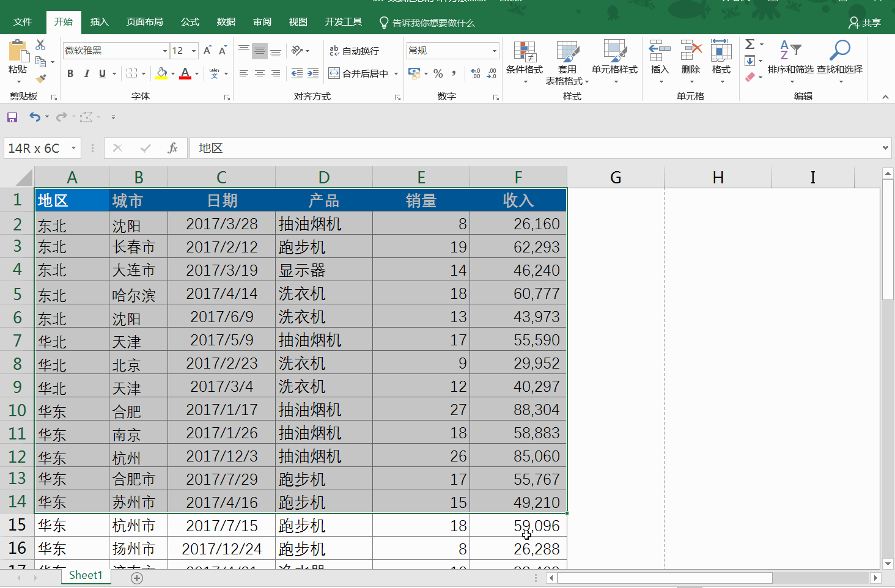Click the select-all triangle at the grid corner
This screenshot has height=588, width=895.
point(24,177)
